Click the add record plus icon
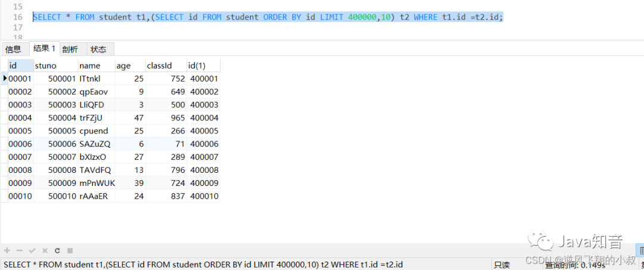The image size is (644, 270). [7, 250]
